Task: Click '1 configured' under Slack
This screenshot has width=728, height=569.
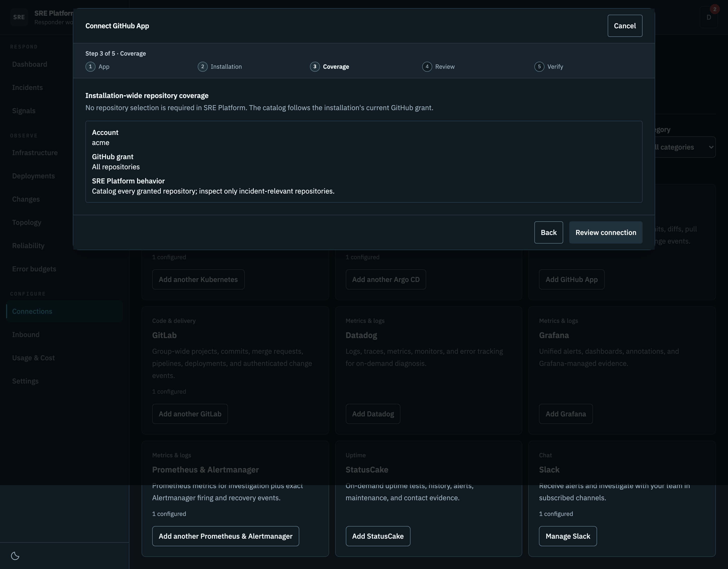Action: click(x=556, y=514)
